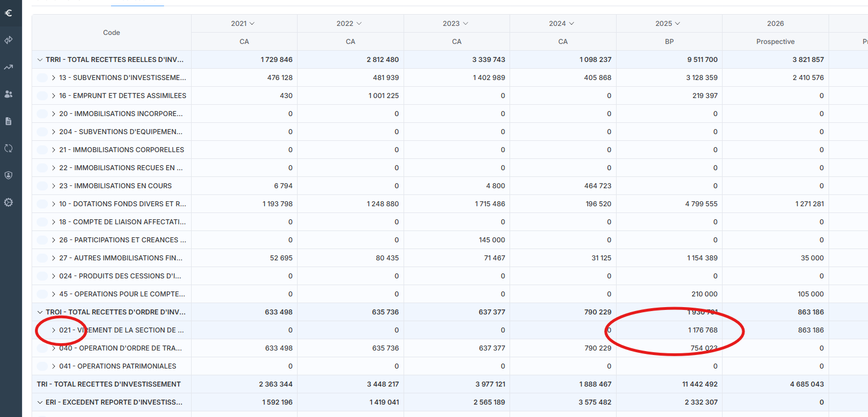868x417 pixels.
Task: Open the shield user icon in the sidebar
Action: [8, 175]
